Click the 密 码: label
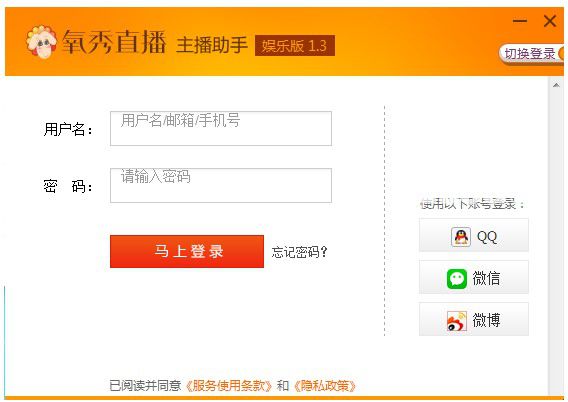 coord(68,187)
